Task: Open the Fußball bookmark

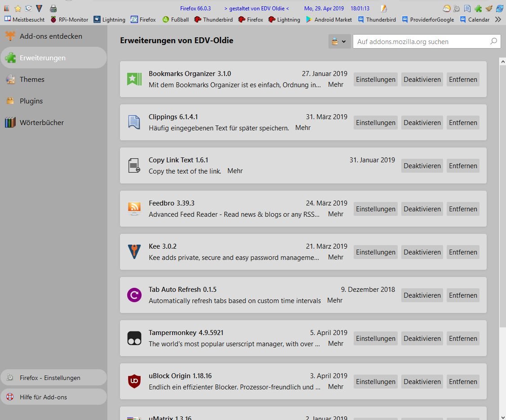Action: [x=176, y=19]
